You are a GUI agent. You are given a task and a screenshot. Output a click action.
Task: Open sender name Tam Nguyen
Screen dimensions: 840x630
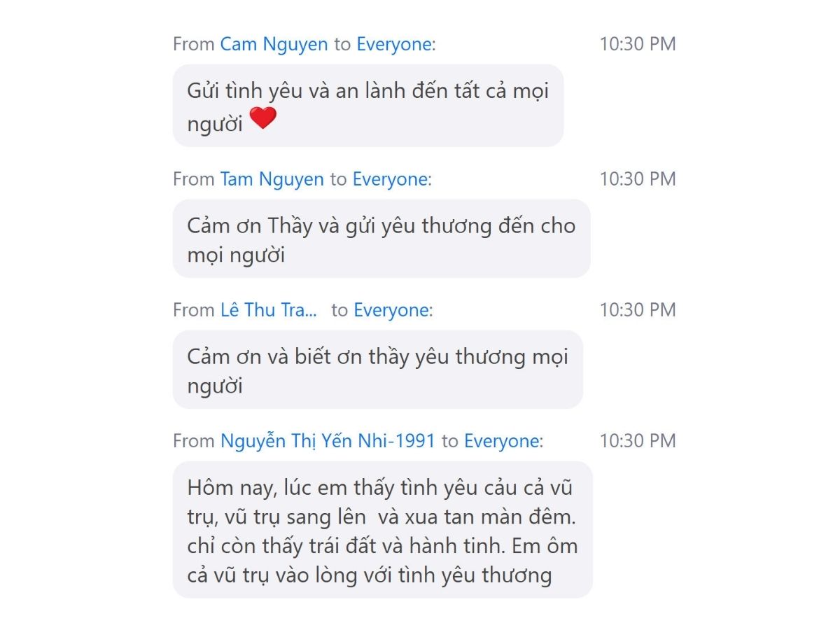coord(272,179)
